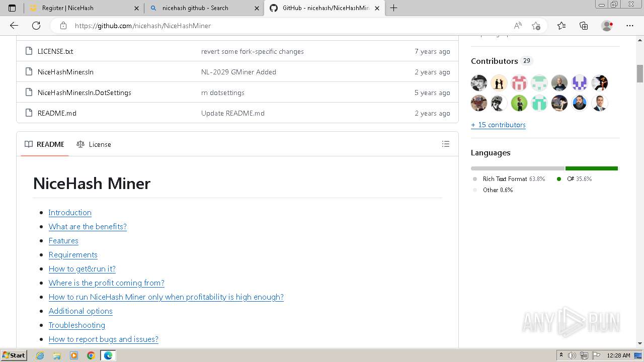Open the volume tray icon
This screenshot has width=644, height=362.
coord(572,355)
